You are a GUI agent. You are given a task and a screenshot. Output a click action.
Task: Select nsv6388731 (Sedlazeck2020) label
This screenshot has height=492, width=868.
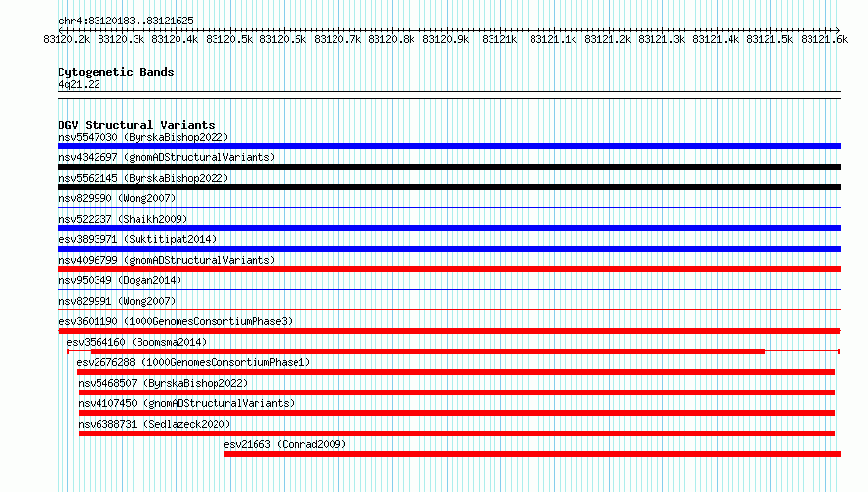[154, 424]
